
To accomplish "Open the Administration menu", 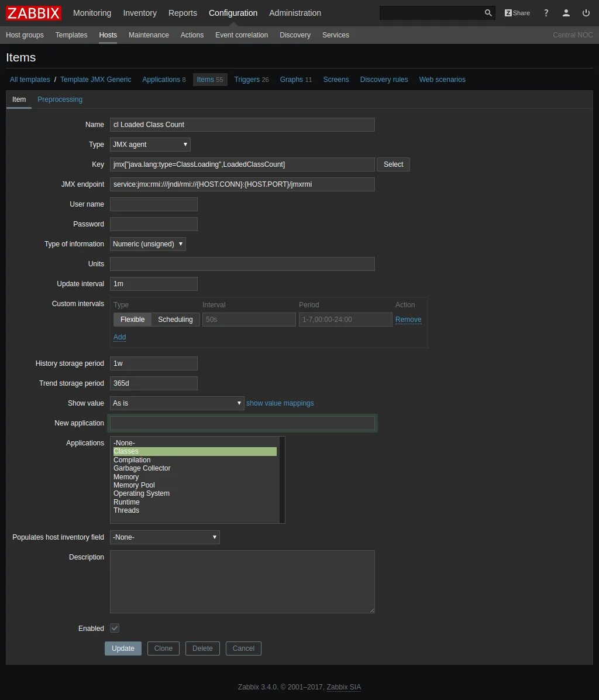I will (295, 13).
